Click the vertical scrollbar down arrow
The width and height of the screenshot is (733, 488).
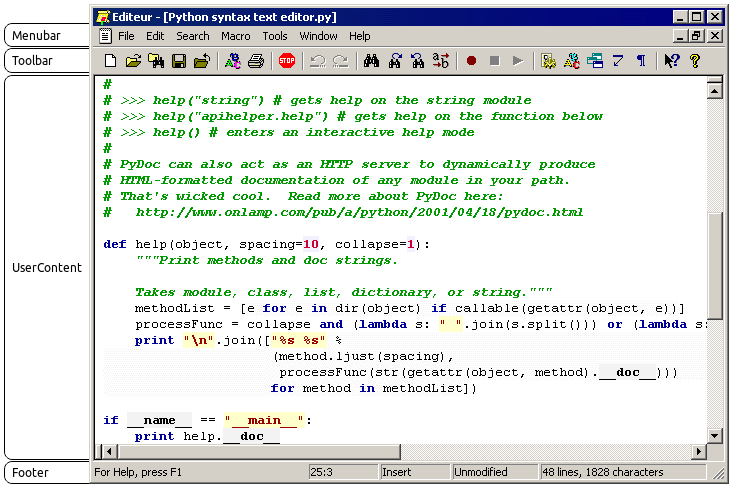pyautogui.click(x=714, y=436)
